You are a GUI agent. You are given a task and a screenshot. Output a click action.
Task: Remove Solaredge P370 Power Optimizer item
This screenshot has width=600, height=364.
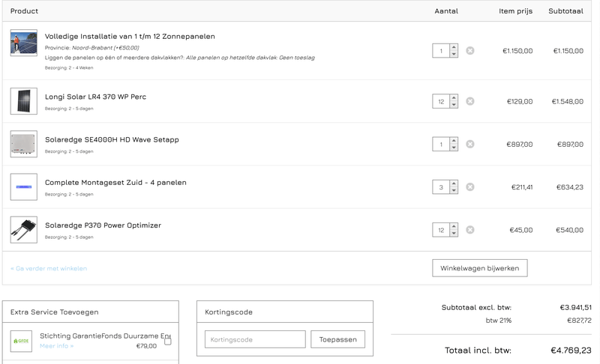470,230
